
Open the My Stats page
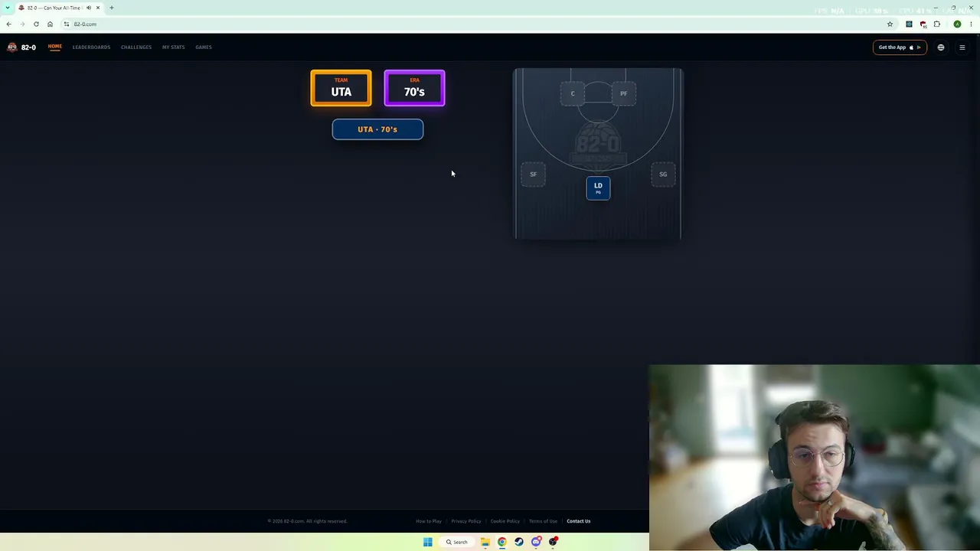pos(173,47)
